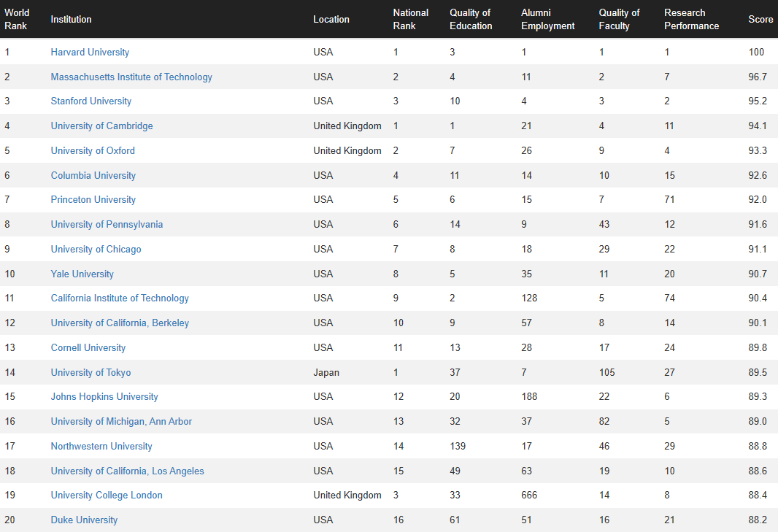This screenshot has height=532, width=778.
Task: Click the Stanford University link
Action: point(90,101)
